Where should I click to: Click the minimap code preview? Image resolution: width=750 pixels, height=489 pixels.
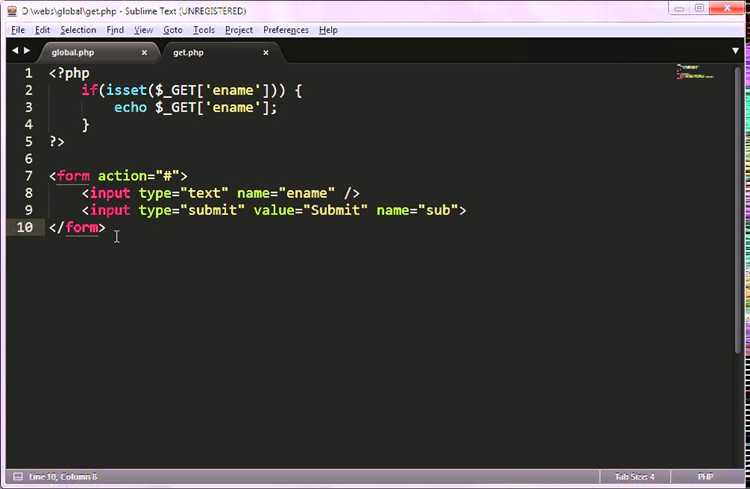[x=695, y=72]
